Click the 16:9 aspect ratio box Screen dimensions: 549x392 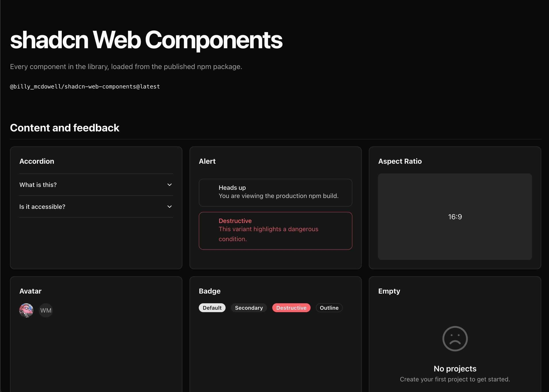(x=455, y=217)
